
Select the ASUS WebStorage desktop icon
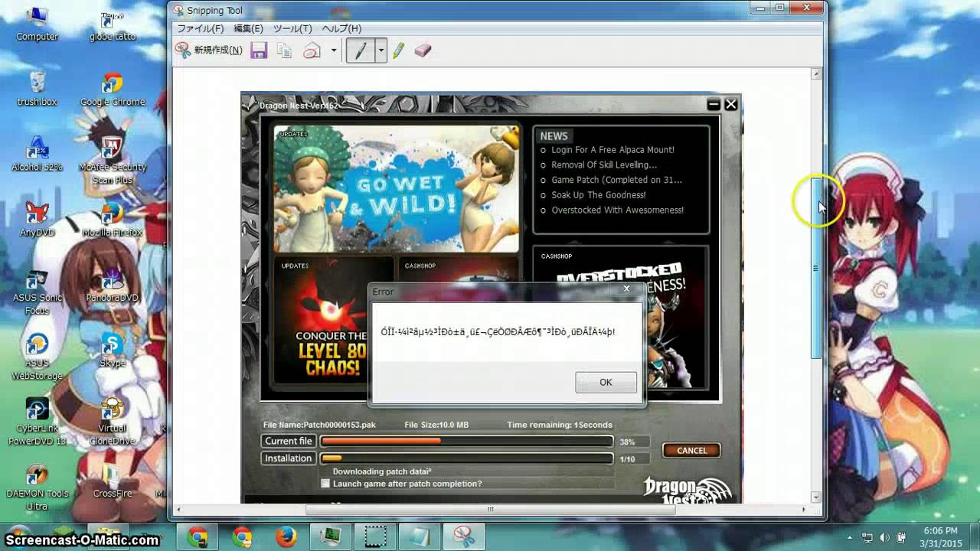click(x=37, y=357)
